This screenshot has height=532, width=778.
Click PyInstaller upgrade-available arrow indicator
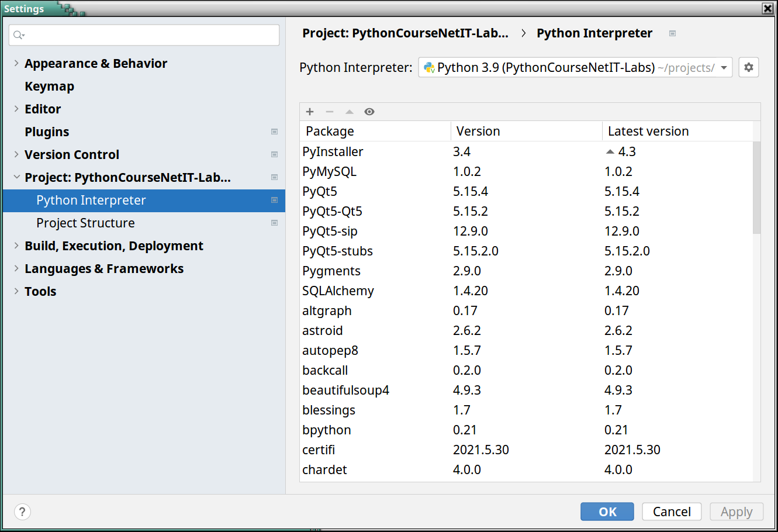(610, 151)
